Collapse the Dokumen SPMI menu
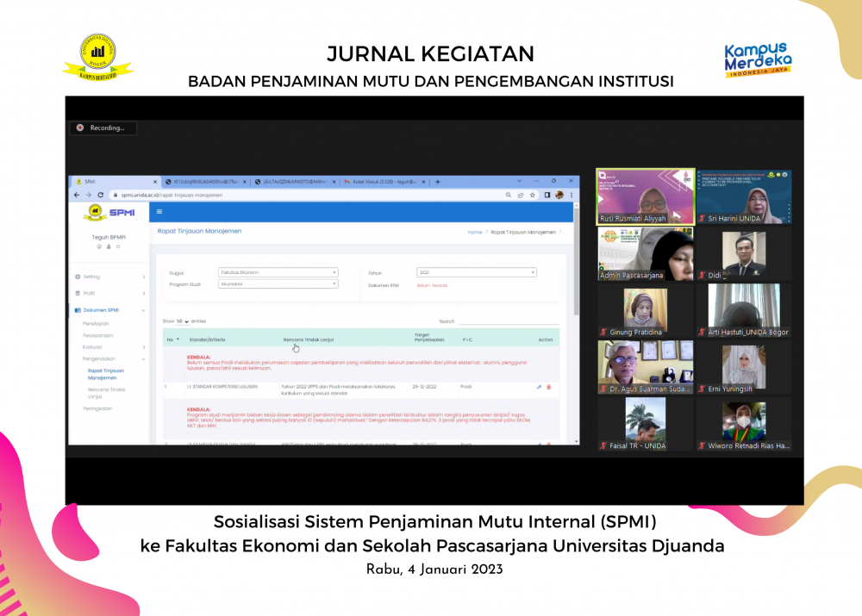This screenshot has width=862, height=616. coord(143,310)
